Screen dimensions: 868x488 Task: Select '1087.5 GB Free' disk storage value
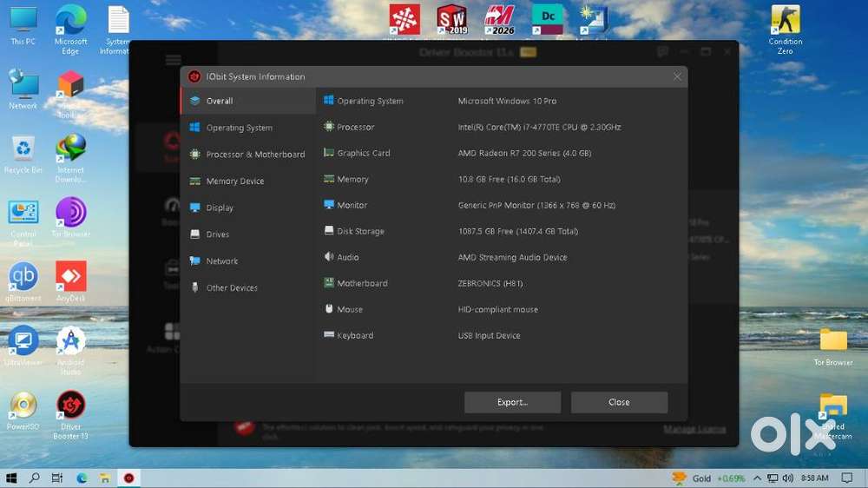(x=517, y=231)
